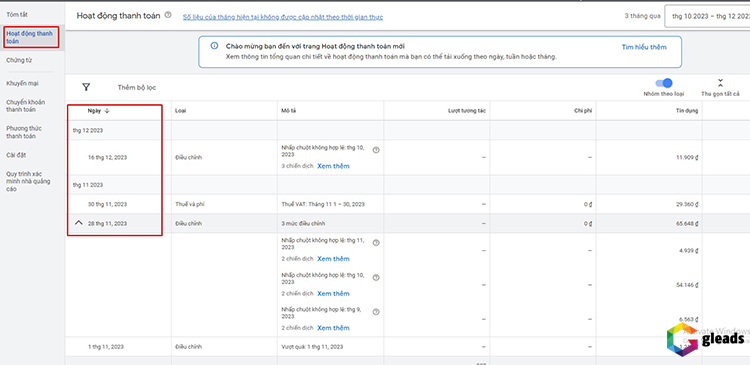
Task: Go to Khuyến mại in sidebar
Action: point(22,83)
